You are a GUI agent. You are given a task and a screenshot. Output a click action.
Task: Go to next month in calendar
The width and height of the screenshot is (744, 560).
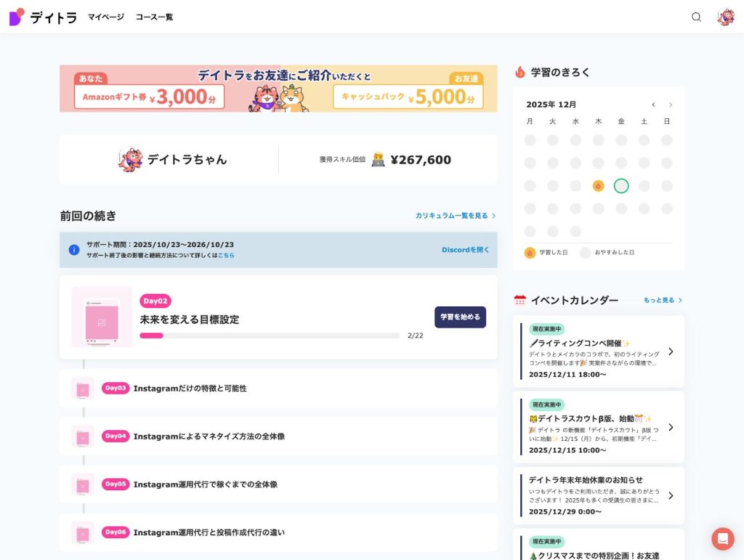(671, 105)
